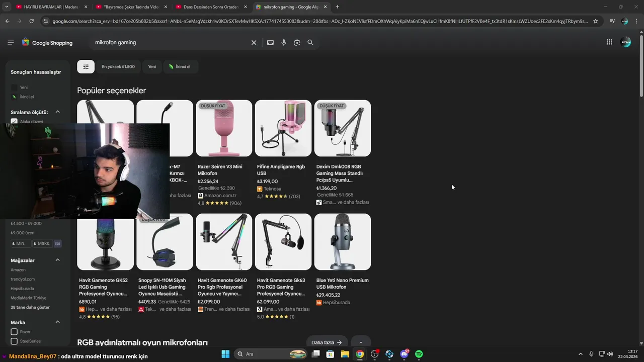This screenshot has height=362, width=644.
Task: Open the Chrome three-dot menu
Action: 636,21
